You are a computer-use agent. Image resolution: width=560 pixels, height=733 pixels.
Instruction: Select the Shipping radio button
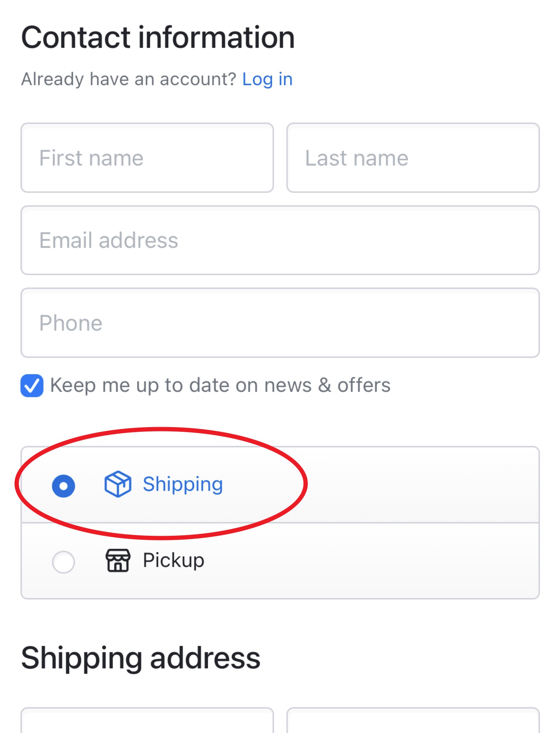(63, 486)
